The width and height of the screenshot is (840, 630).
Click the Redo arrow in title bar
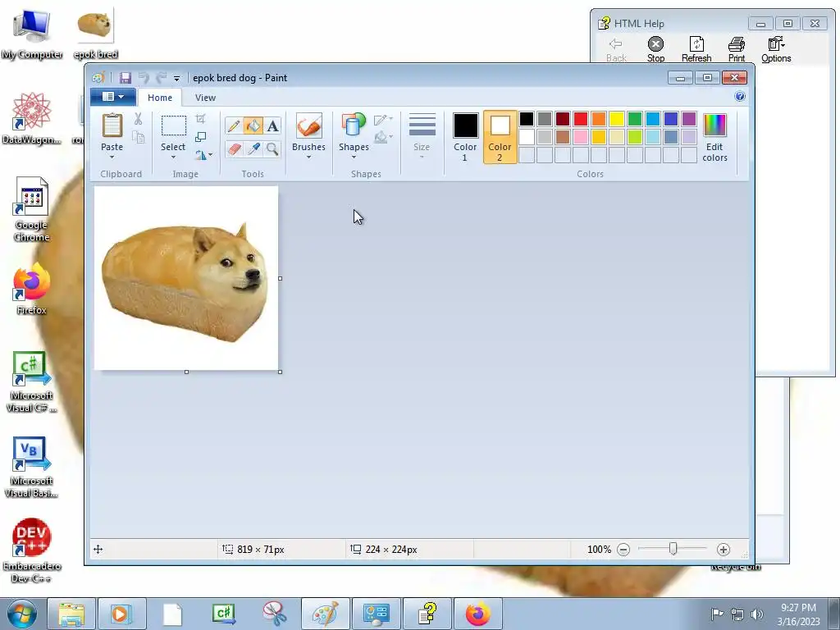click(x=161, y=78)
